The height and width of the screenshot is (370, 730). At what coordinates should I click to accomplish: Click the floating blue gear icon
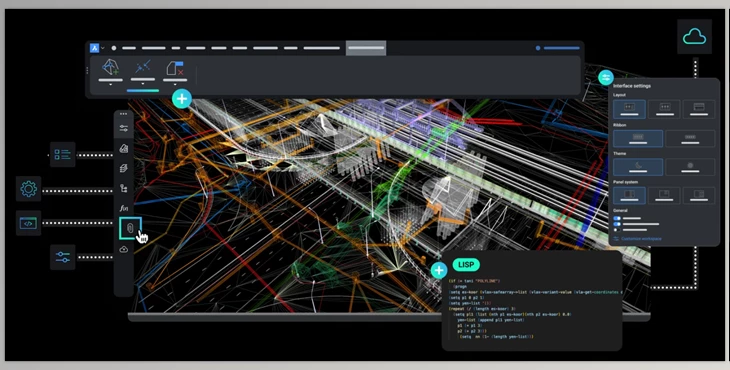pos(28,189)
